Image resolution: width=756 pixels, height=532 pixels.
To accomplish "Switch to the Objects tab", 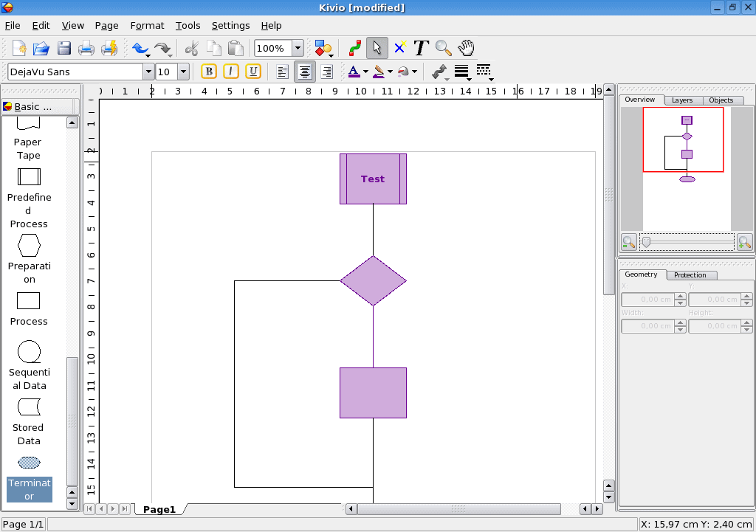I will pos(721,100).
